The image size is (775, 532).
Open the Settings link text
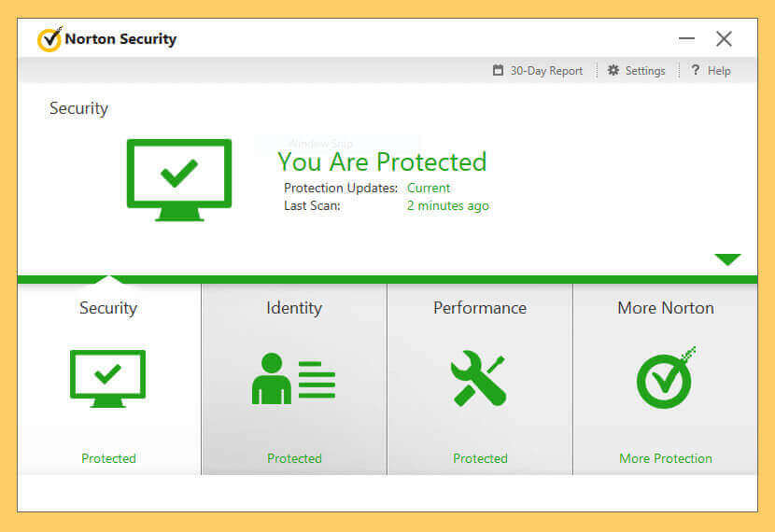click(x=645, y=71)
